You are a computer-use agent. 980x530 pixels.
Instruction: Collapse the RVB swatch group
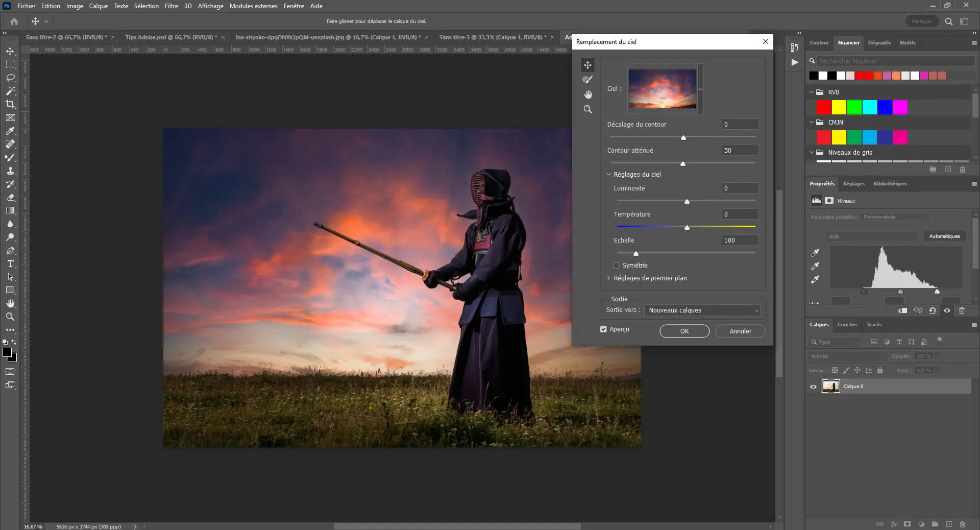tap(812, 92)
